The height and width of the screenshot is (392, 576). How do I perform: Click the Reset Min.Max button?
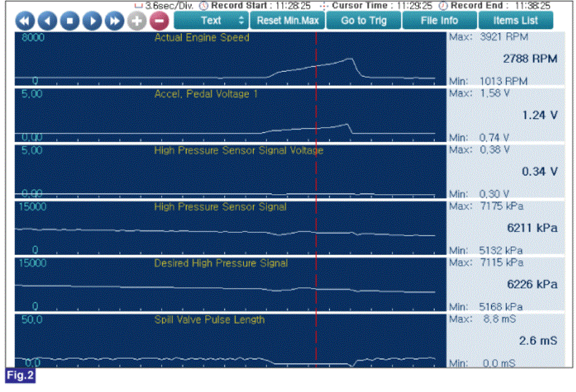288,21
